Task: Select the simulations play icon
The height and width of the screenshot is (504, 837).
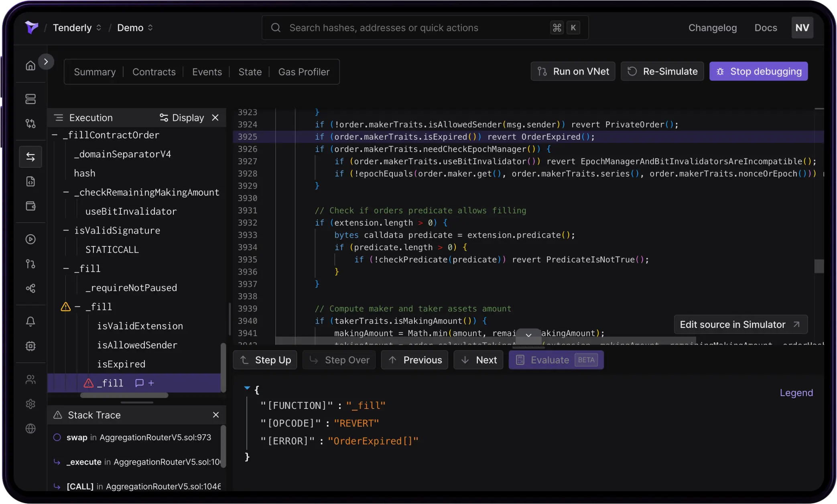Action: [30, 239]
